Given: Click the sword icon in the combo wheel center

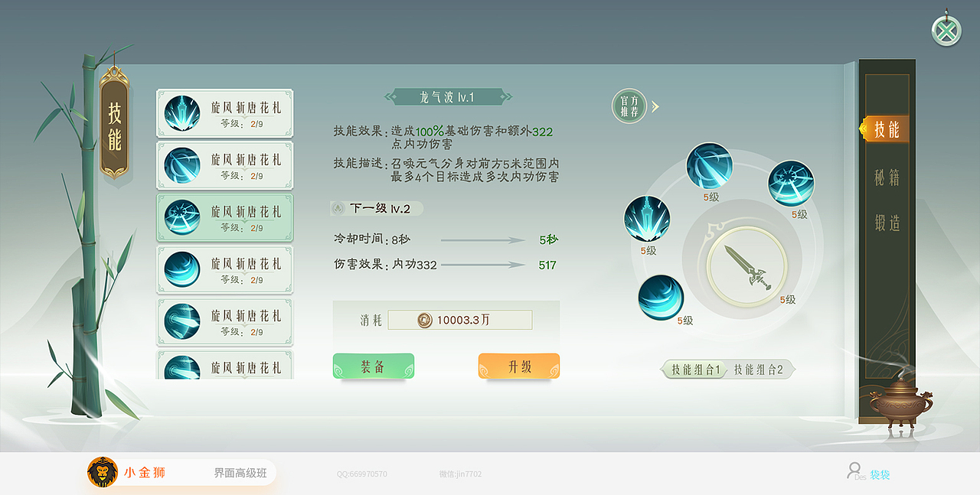Looking at the screenshot, I should (745, 268).
